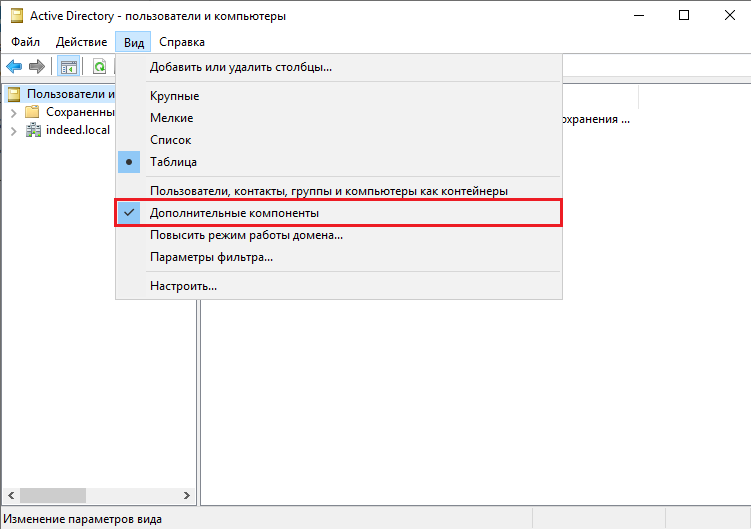Expand the indeed.local tree node

click(13, 130)
